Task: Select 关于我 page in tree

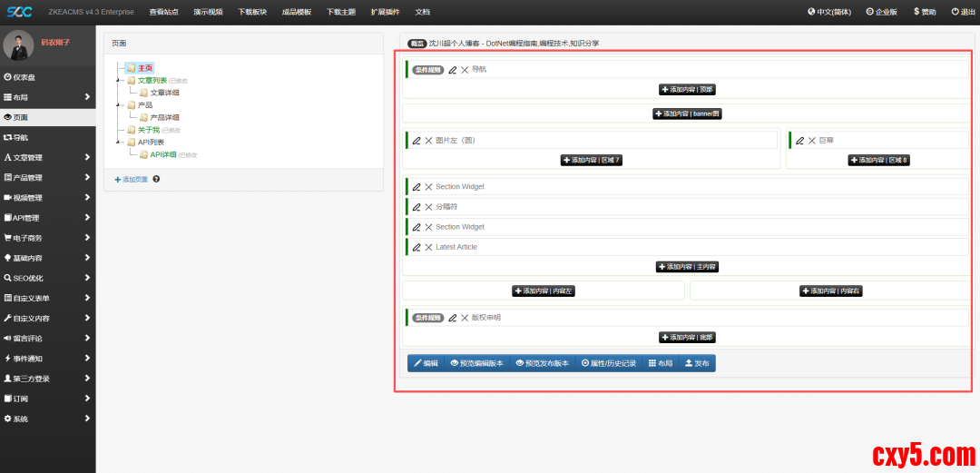Action: point(149,130)
